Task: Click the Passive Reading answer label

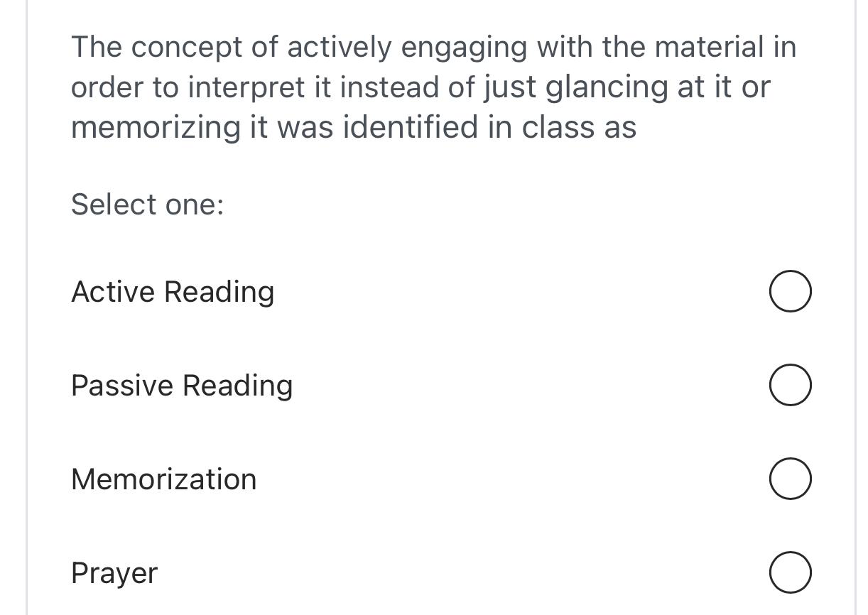Action: pos(181,385)
